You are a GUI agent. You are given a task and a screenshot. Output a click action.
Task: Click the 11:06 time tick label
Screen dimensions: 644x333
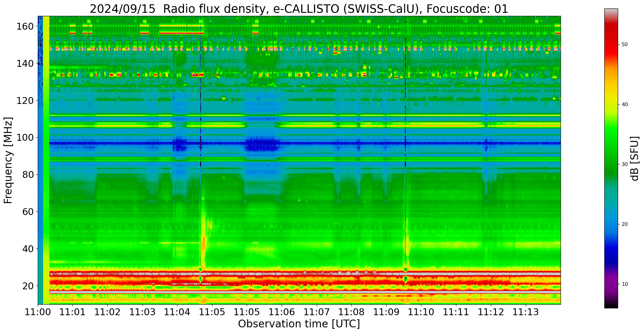(282, 312)
